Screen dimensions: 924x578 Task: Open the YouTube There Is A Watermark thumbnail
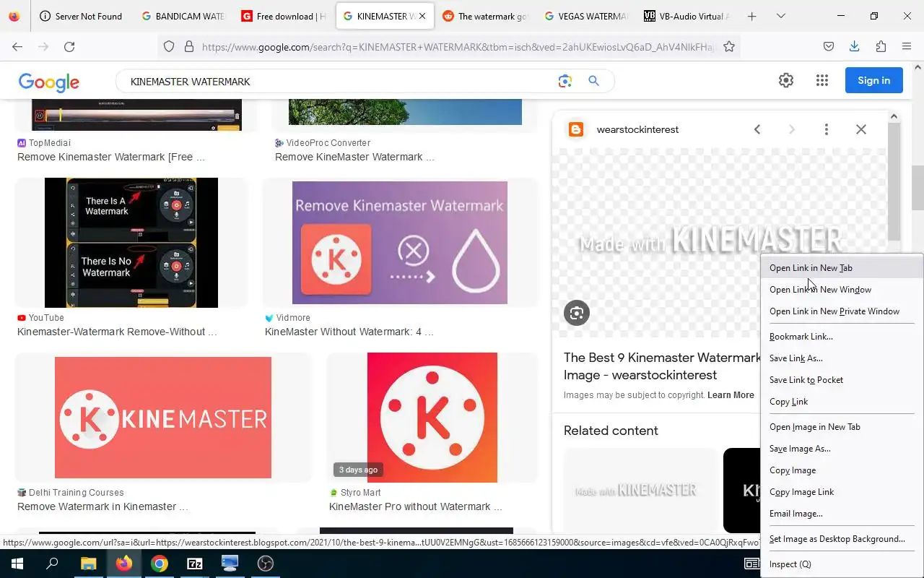coord(131,243)
